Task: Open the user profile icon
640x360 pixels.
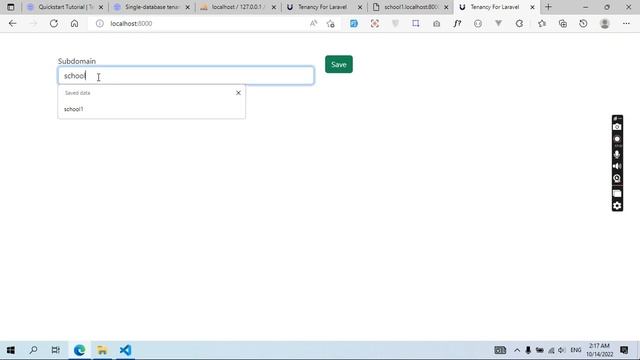Action: coord(605,24)
